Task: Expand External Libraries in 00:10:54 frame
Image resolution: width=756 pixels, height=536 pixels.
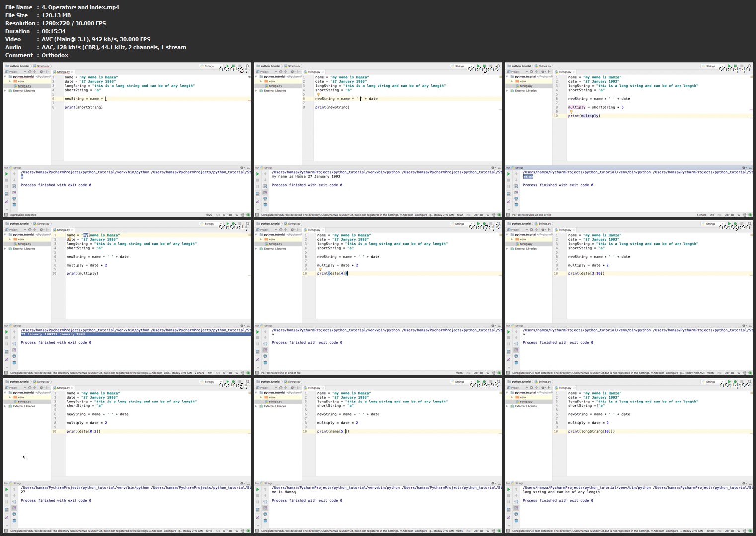Action: tap(5, 406)
